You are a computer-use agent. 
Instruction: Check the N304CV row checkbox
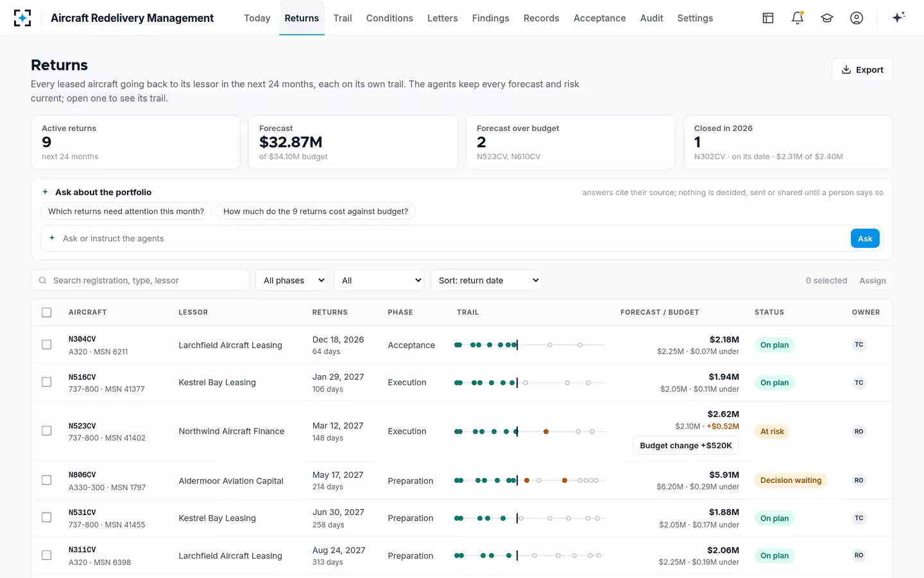tap(47, 345)
